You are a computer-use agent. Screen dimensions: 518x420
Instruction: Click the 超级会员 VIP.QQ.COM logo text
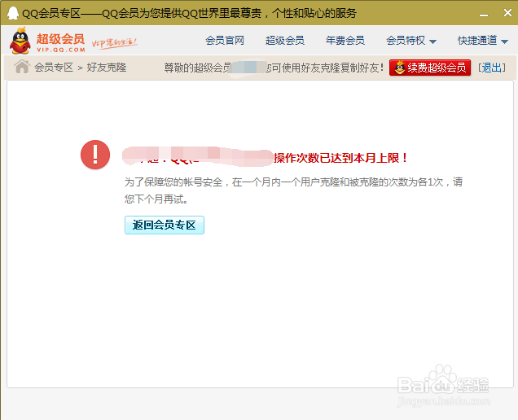(61, 42)
